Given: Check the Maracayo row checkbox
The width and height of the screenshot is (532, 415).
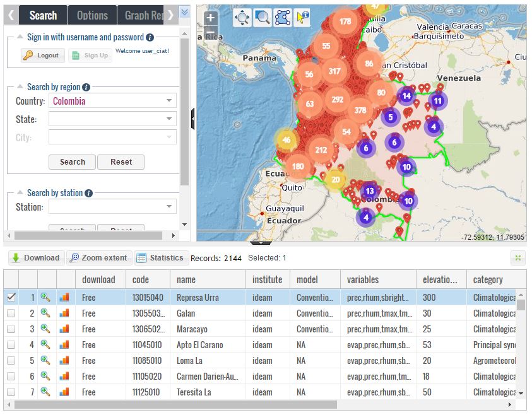Looking at the screenshot, I should [x=11, y=329].
